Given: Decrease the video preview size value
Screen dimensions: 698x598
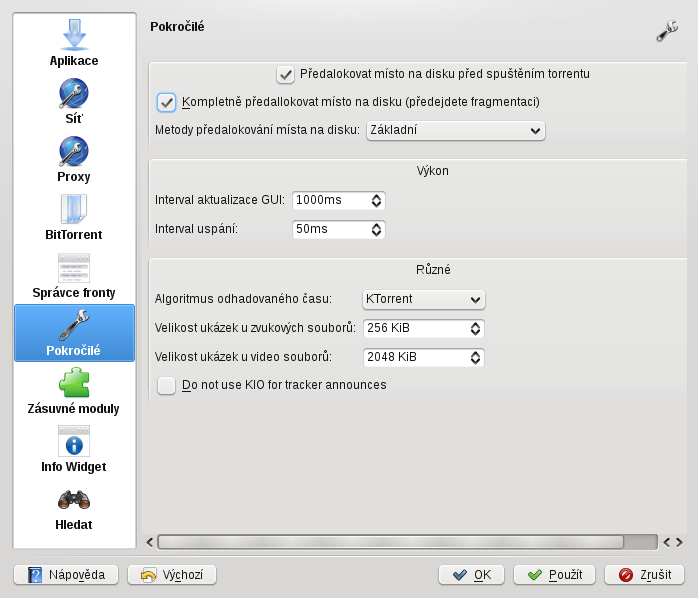Looking at the screenshot, I should (x=475, y=361).
